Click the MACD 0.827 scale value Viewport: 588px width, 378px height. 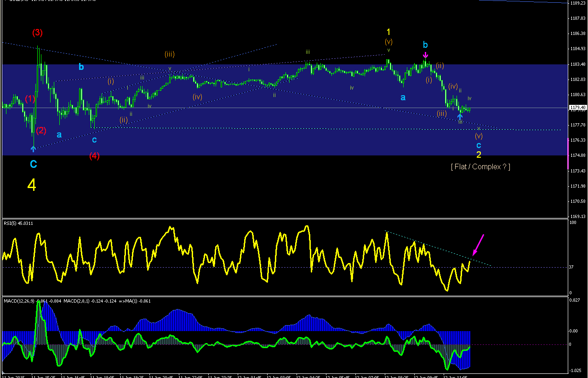point(576,300)
